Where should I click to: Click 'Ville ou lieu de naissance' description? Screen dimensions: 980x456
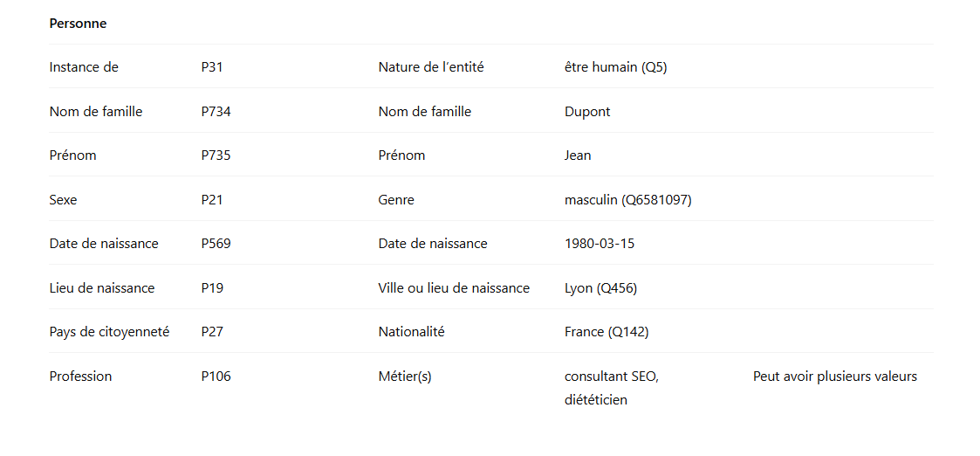point(454,288)
